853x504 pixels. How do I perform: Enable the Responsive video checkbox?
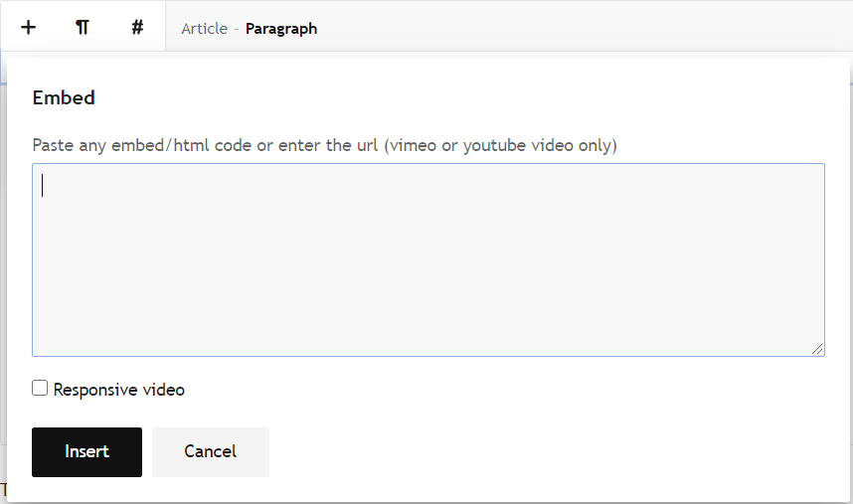click(x=40, y=389)
